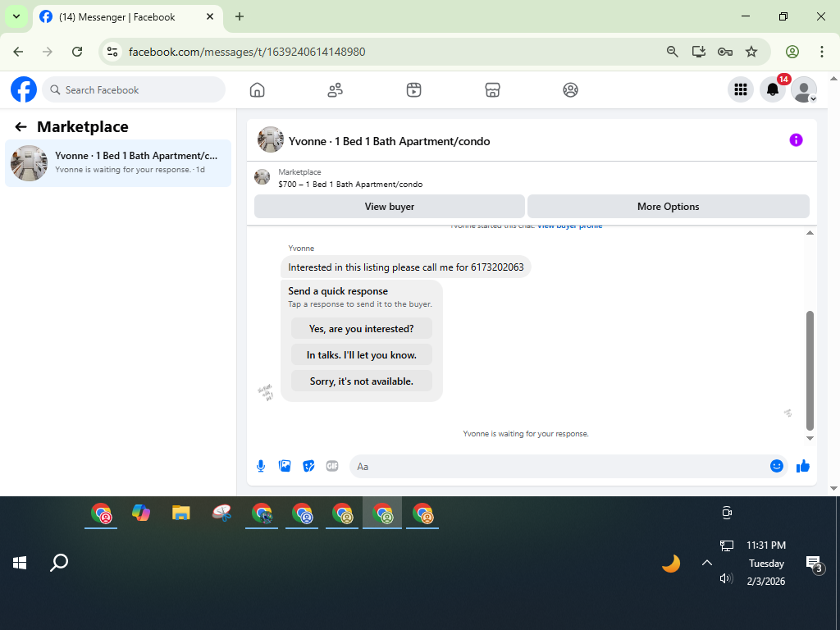Record a voice clip with microphone icon
This screenshot has width=840, height=630.
click(x=261, y=466)
